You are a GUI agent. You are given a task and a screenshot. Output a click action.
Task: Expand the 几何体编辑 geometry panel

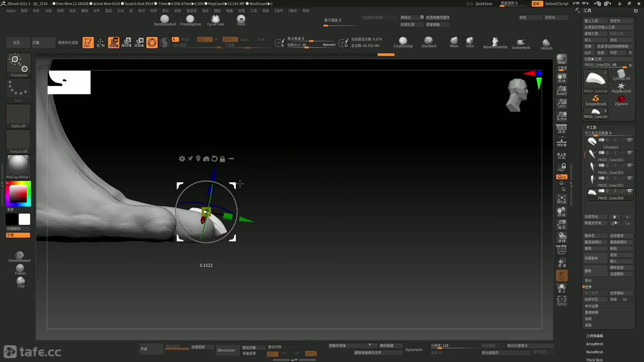point(595,336)
